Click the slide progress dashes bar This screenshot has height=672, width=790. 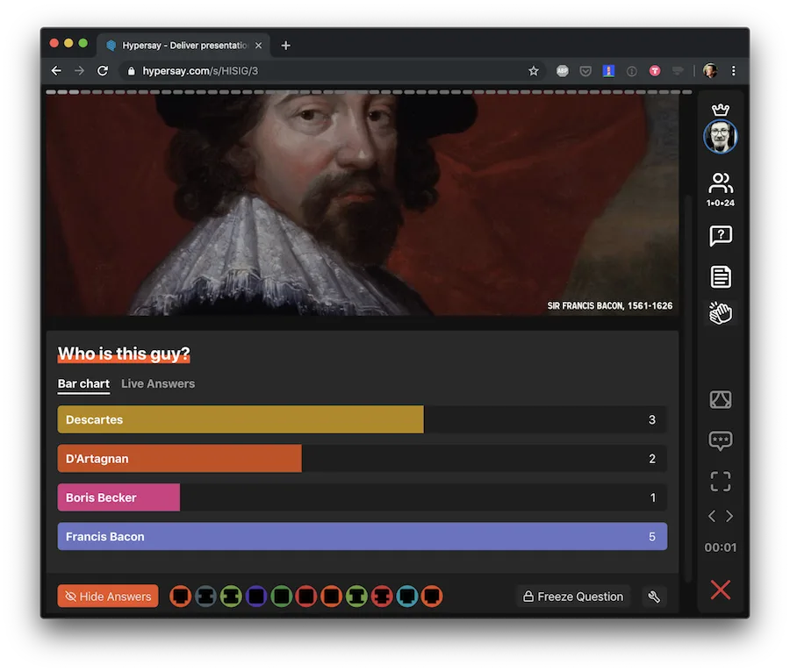click(369, 92)
